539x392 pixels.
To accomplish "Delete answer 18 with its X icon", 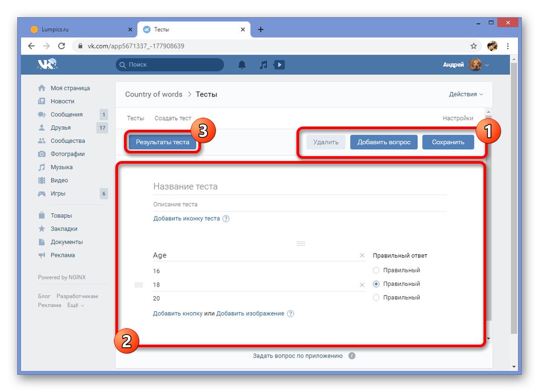I will click(x=362, y=285).
